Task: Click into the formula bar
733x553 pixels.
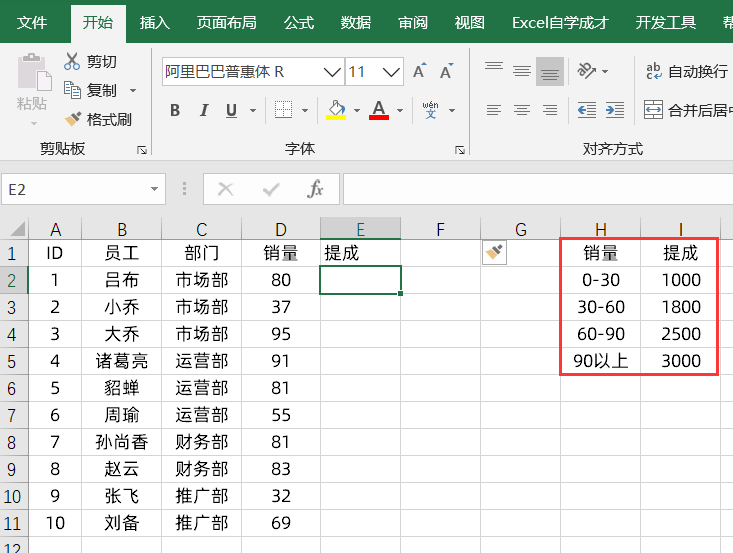Action: (x=538, y=189)
